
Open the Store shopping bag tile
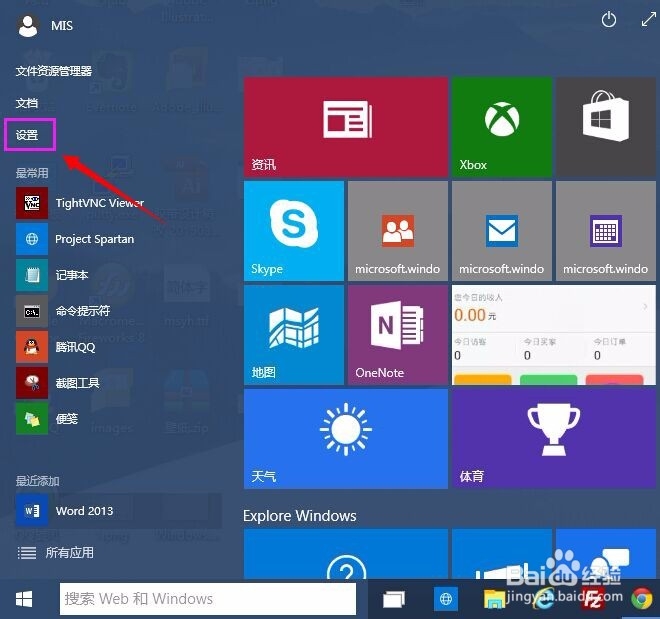pyautogui.click(x=606, y=127)
